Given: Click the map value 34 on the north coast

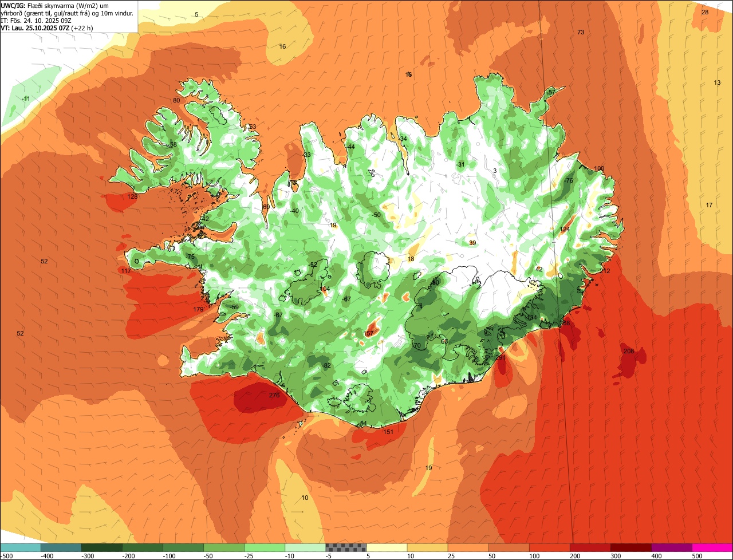Looking at the screenshot, I should 404,139.
